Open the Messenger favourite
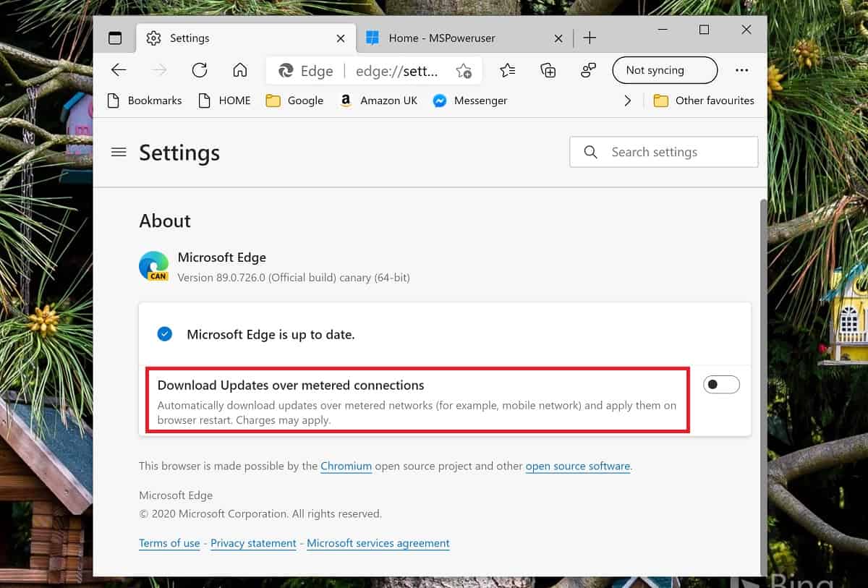 click(x=470, y=101)
